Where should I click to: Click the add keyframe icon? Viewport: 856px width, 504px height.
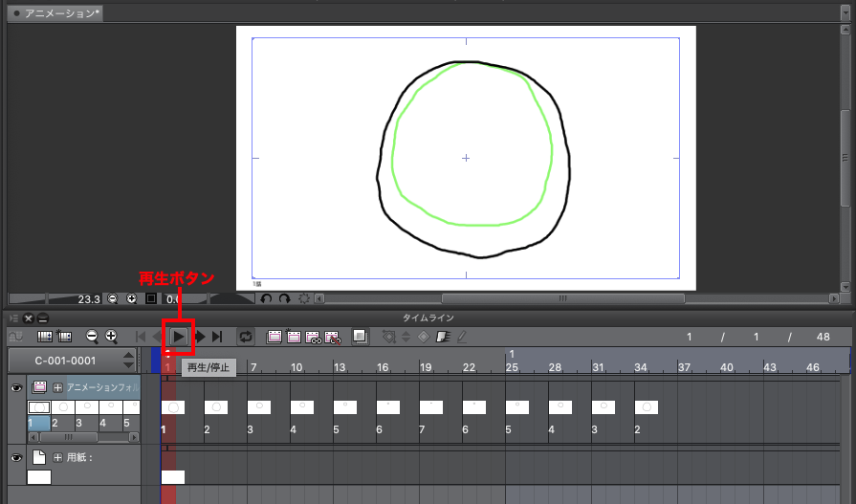[388, 337]
